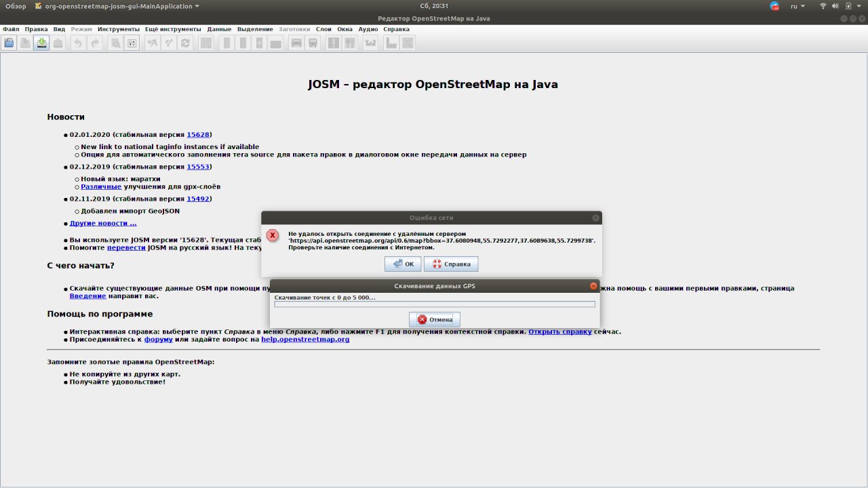Open the Инструменты menu

[x=119, y=29]
